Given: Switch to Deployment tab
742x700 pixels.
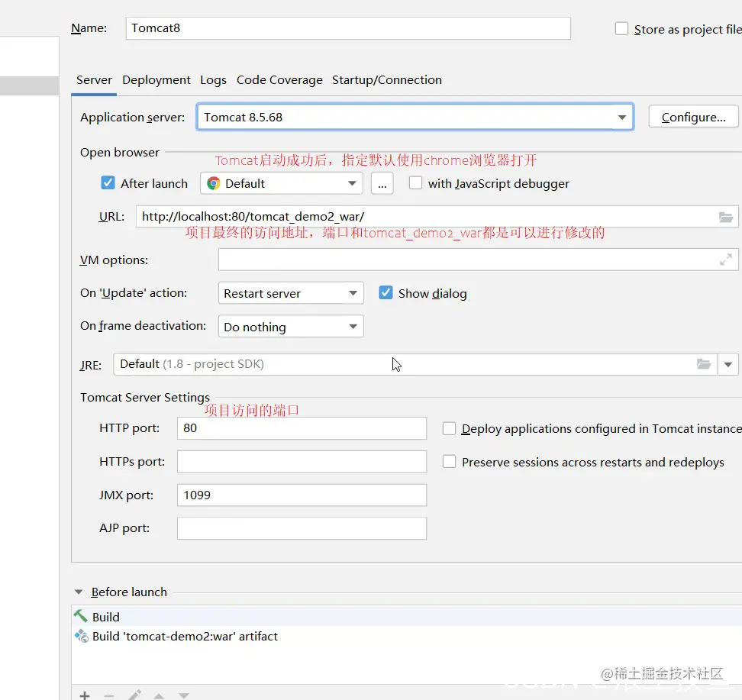Looking at the screenshot, I should (x=156, y=80).
